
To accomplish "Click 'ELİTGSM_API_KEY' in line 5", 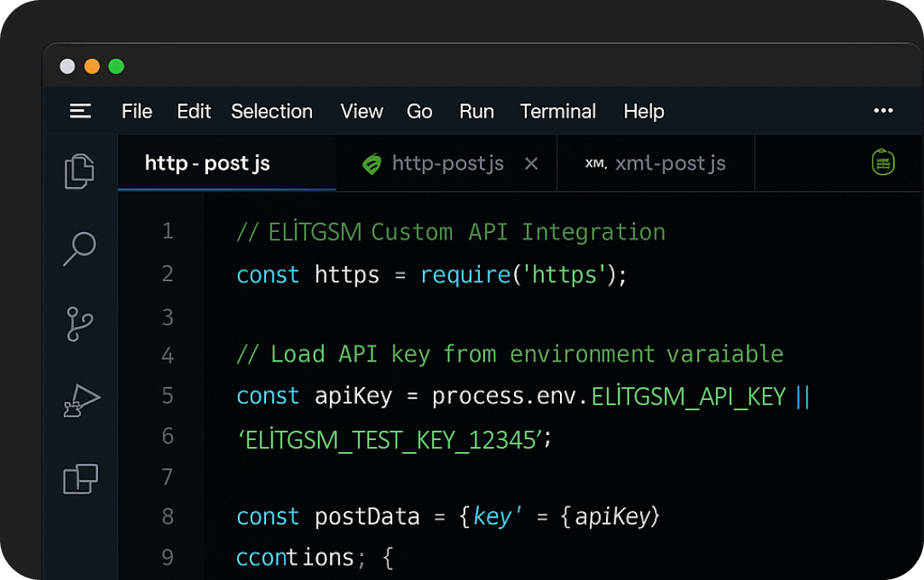I will (x=688, y=396).
